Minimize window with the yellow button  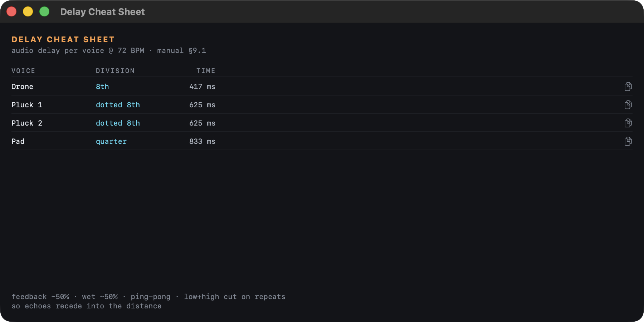[28, 11]
